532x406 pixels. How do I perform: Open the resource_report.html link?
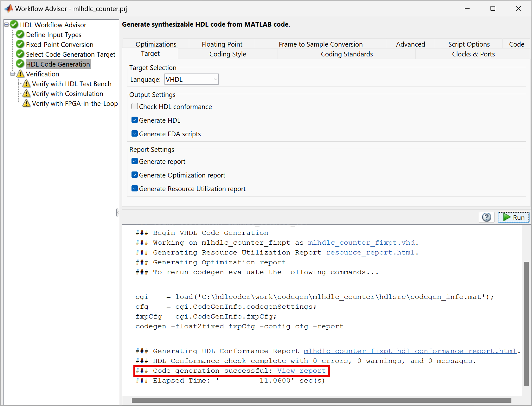coord(370,252)
